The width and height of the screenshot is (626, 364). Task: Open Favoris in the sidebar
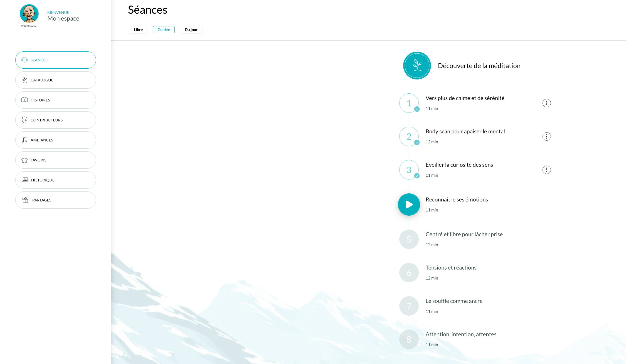pyautogui.click(x=56, y=160)
